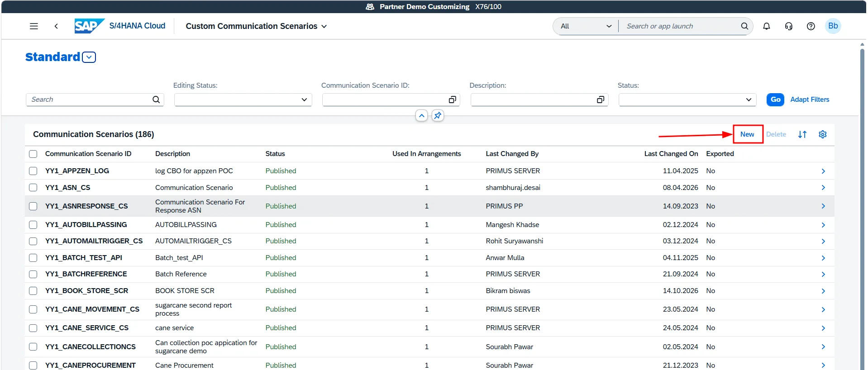Open value help for Description filter

[x=601, y=100]
